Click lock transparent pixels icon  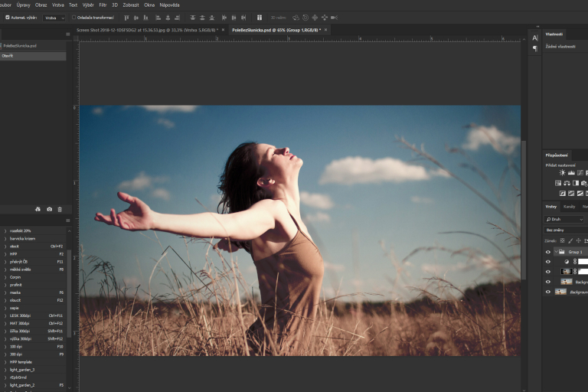click(562, 240)
